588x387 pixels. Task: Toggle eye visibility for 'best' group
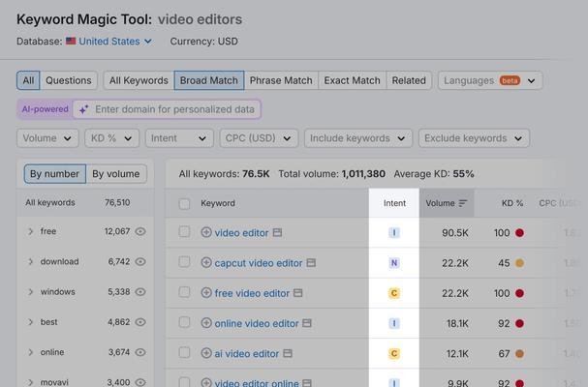140,322
